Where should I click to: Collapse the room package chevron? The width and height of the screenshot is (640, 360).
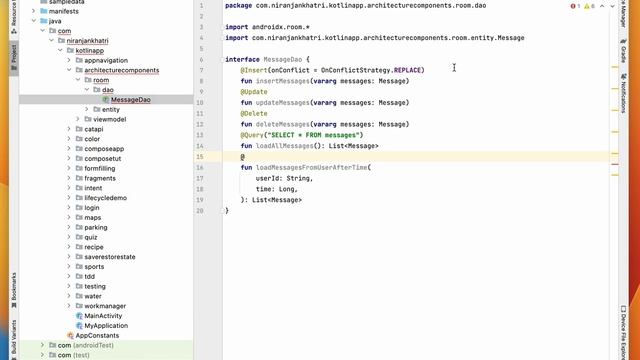pos(78,80)
